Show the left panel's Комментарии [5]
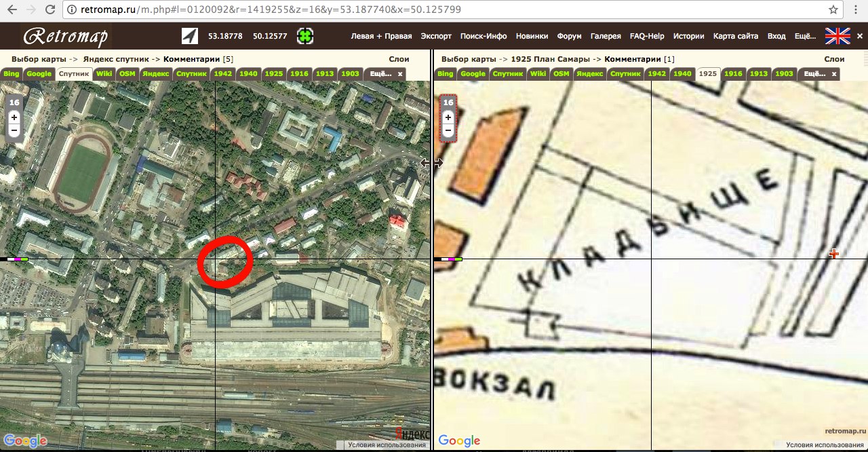Screen dimensions: 868x452 tap(198, 59)
